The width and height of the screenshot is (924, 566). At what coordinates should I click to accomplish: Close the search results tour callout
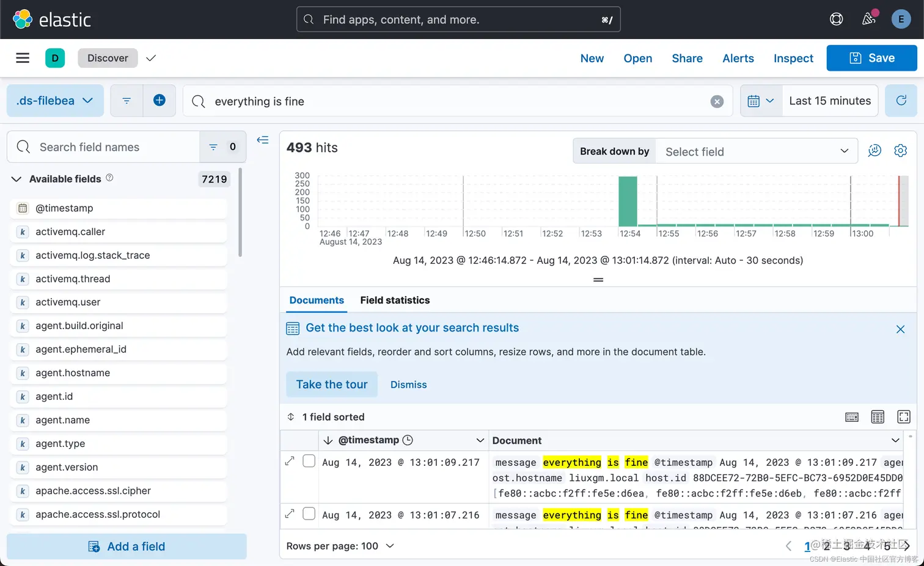tap(900, 329)
